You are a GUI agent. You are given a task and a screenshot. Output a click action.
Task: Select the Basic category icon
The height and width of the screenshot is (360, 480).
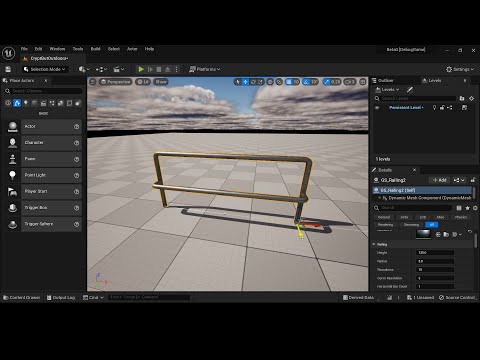coord(17,103)
